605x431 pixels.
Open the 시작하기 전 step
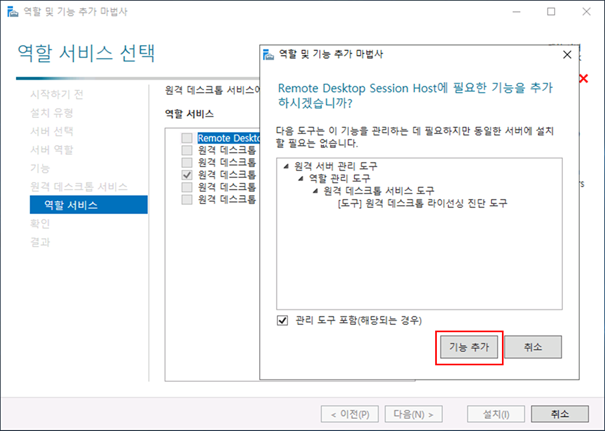coord(57,94)
